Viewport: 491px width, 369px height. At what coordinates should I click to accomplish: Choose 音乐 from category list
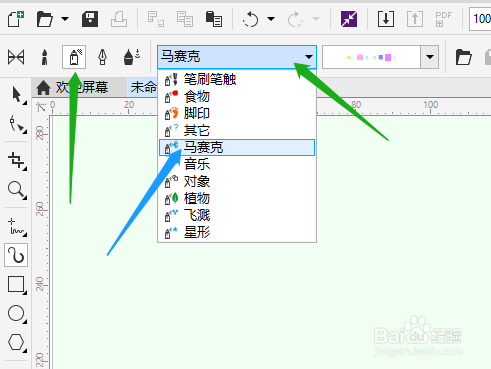[237, 164]
